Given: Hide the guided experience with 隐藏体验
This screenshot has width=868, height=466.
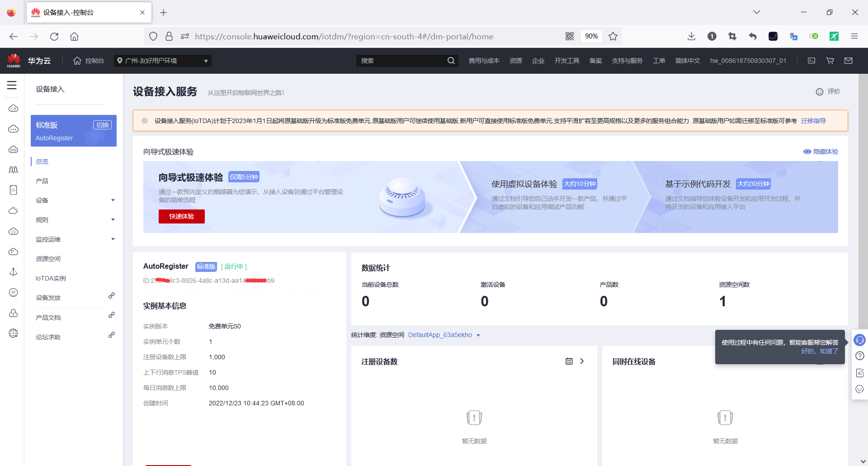Looking at the screenshot, I should click(x=821, y=152).
